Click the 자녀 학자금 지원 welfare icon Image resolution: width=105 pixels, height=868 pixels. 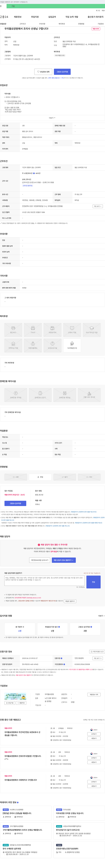tap(92, 330)
